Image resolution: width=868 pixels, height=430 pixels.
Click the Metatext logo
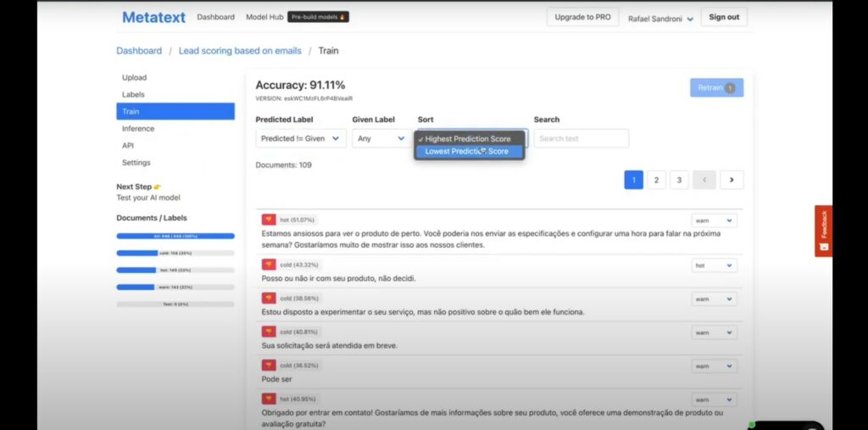[154, 17]
